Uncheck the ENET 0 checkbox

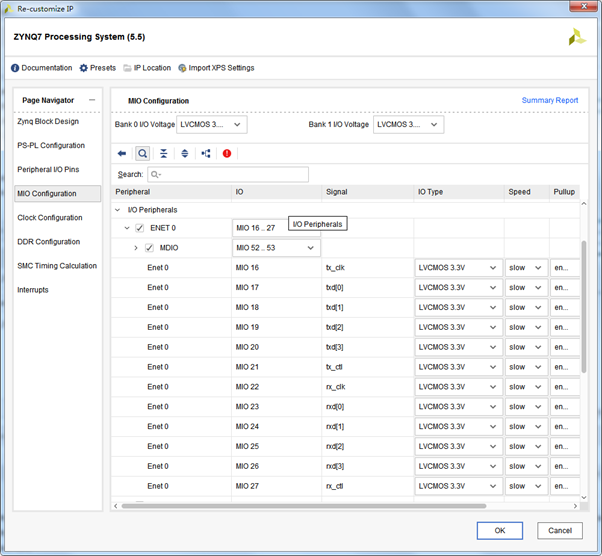tap(140, 228)
